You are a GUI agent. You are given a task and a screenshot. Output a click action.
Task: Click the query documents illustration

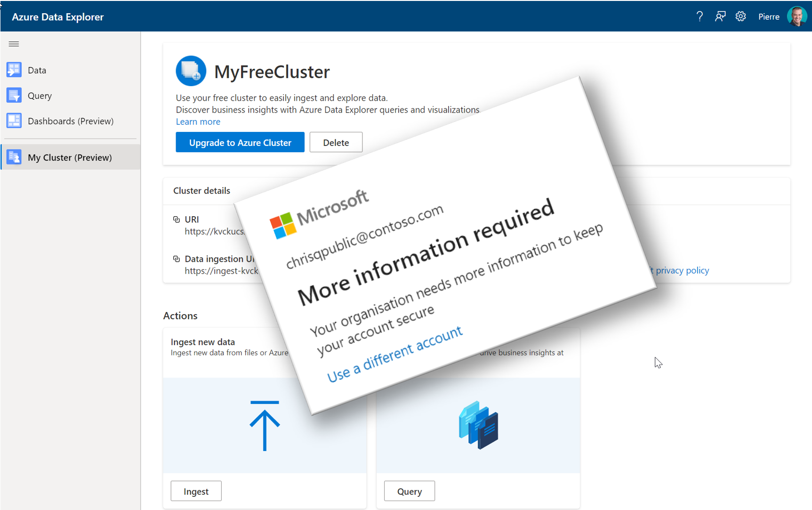pyautogui.click(x=478, y=425)
